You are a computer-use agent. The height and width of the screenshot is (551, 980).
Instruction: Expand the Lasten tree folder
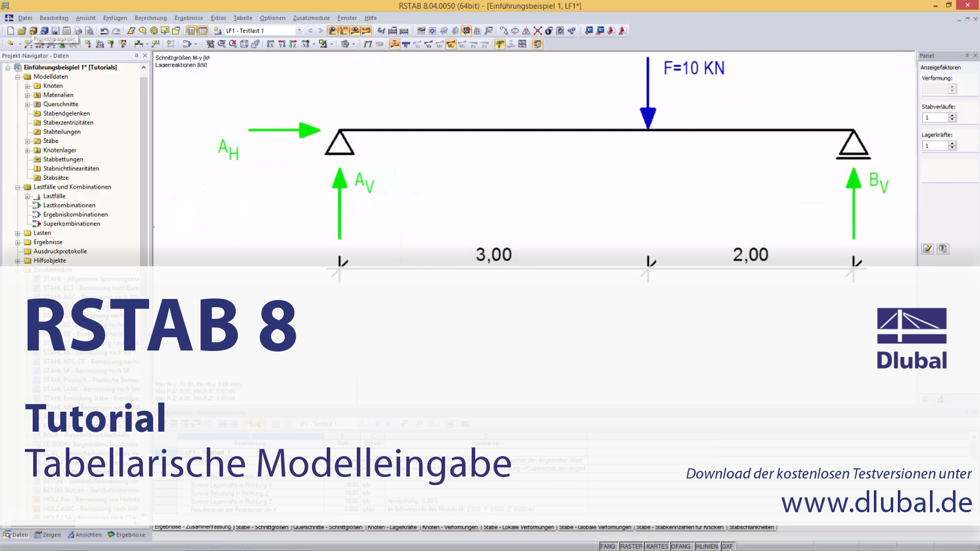[18, 233]
